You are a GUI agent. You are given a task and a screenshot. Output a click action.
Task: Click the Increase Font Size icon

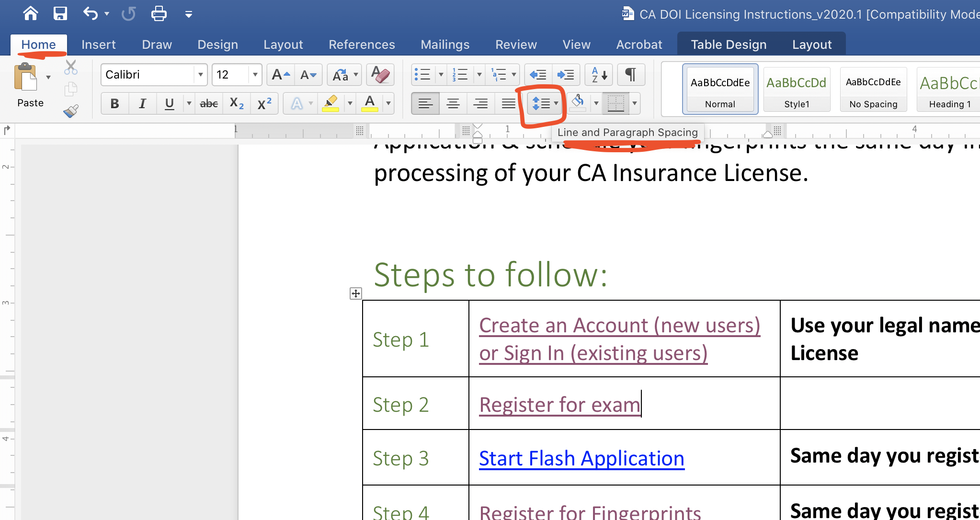(x=280, y=75)
